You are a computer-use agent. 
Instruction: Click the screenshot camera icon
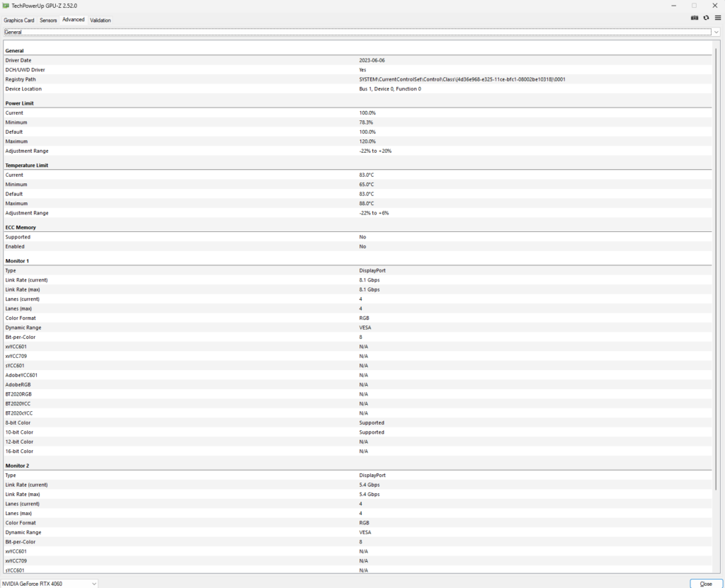tap(694, 18)
